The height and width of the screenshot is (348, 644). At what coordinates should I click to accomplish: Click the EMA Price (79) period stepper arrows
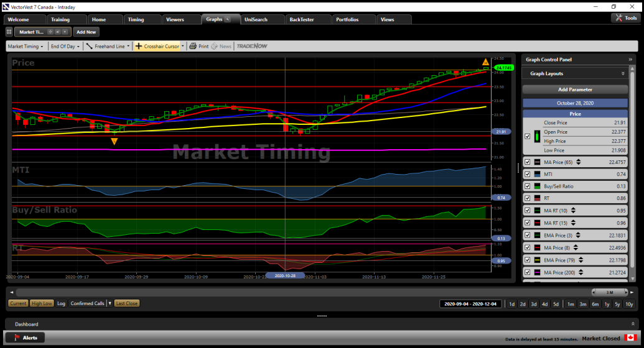coord(581,260)
